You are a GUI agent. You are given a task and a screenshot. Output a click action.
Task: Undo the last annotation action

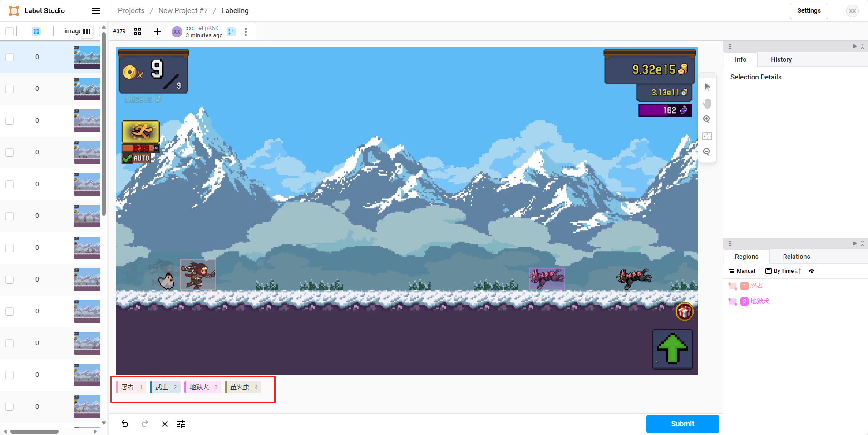point(125,424)
